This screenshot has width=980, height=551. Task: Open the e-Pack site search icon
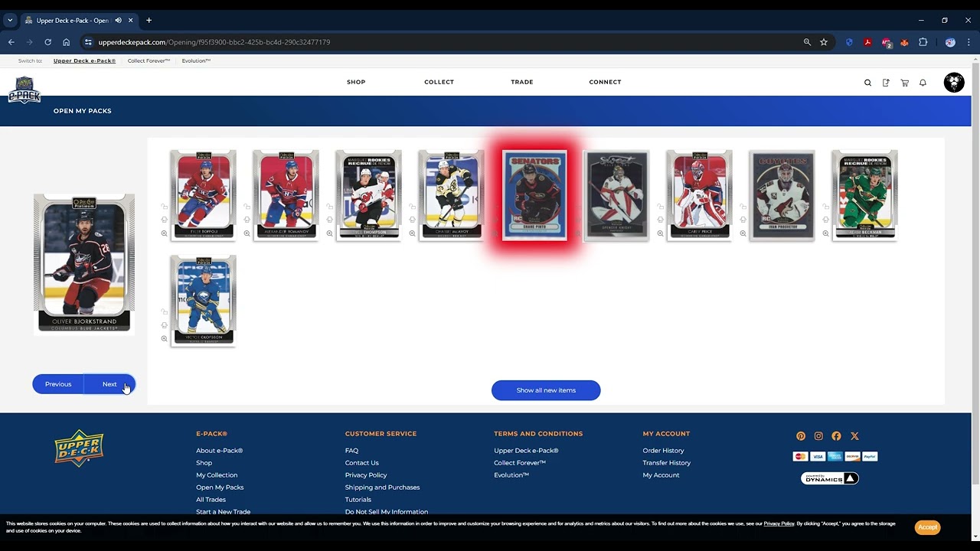pos(867,83)
